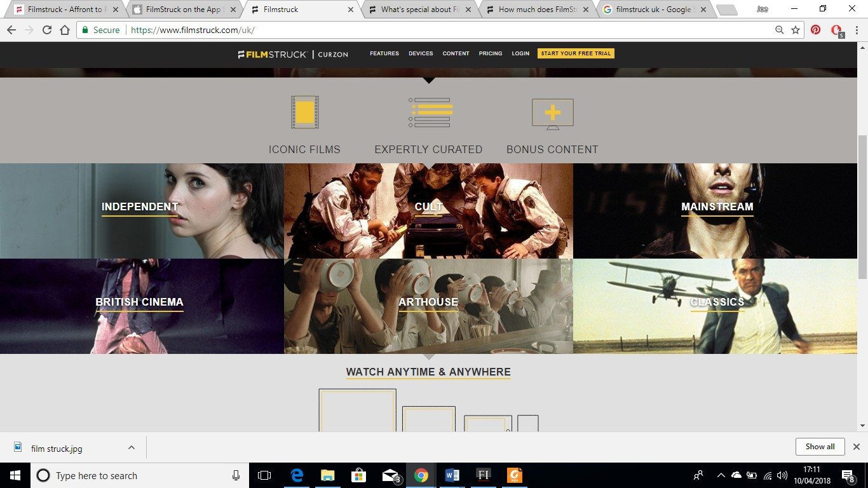
Task: Click the Login link
Action: pos(520,53)
